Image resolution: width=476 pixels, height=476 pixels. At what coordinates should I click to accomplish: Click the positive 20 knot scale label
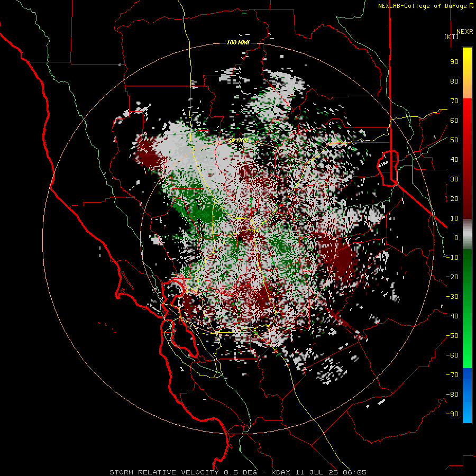454,198
